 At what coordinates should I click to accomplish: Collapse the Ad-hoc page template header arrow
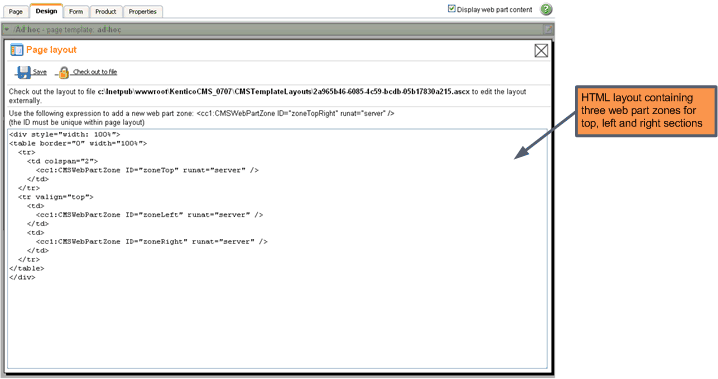point(7,29)
